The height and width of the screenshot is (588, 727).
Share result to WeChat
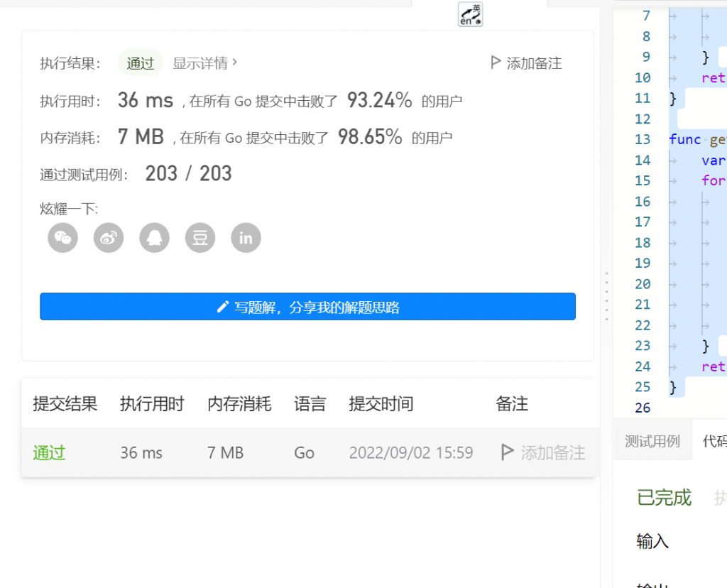pyautogui.click(x=62, y=237)
